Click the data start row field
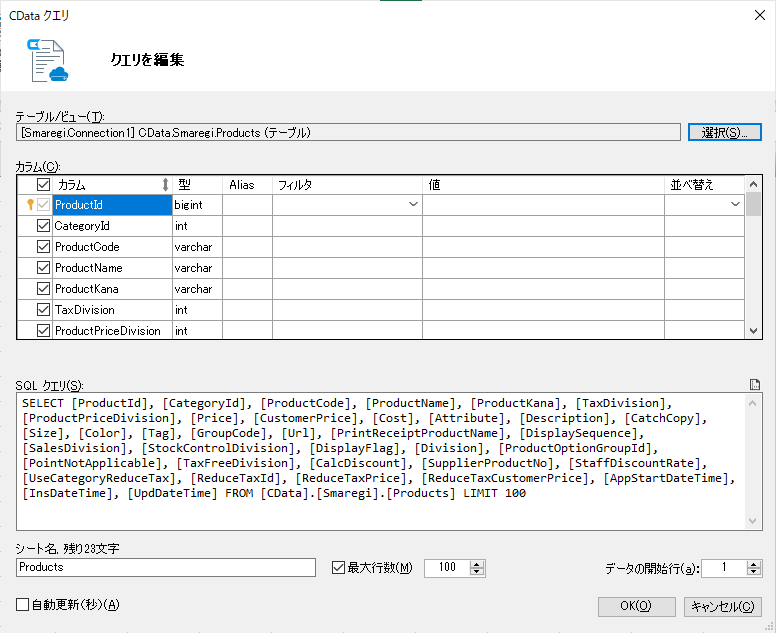Viewport: 776px width, 633px height. [x=724, y=567]
